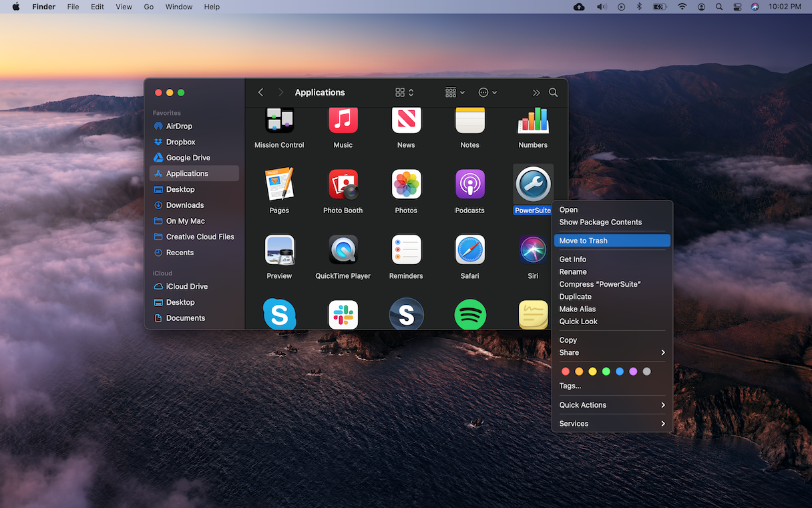The height and width of the screenshot is (508, 812).
Task: Select the Podcasts app icon
Action: click(x=469, y=184)
